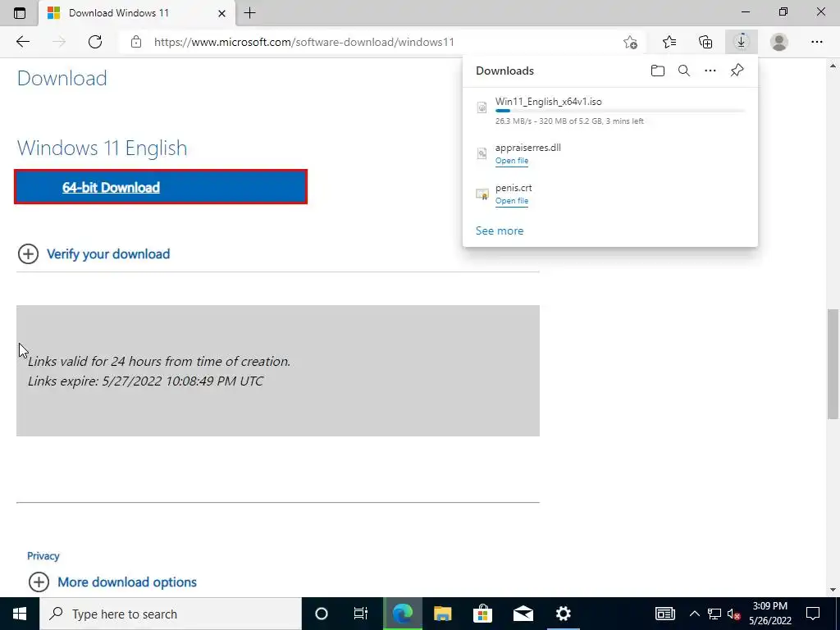Go back to the previous page
This screenshot has width=840, height=630.
22,42
